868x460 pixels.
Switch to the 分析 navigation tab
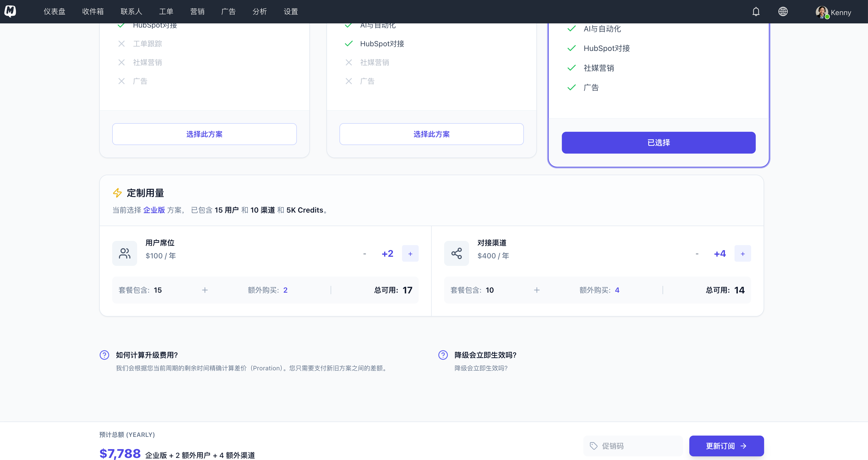pos(259,11)
